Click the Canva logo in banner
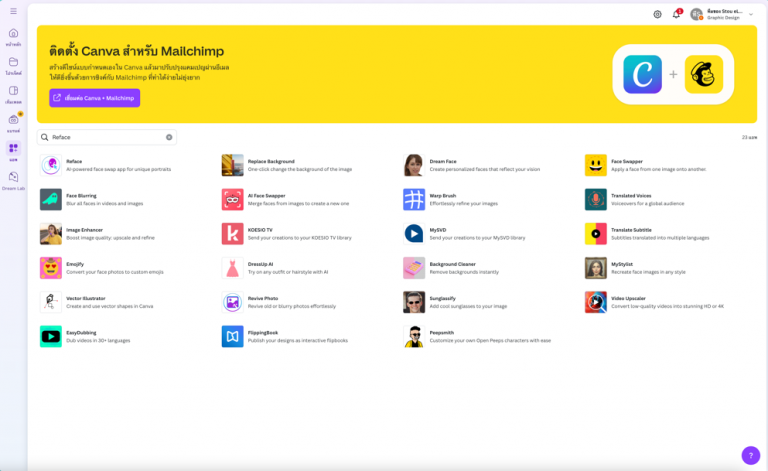 (x=642, y=74)
